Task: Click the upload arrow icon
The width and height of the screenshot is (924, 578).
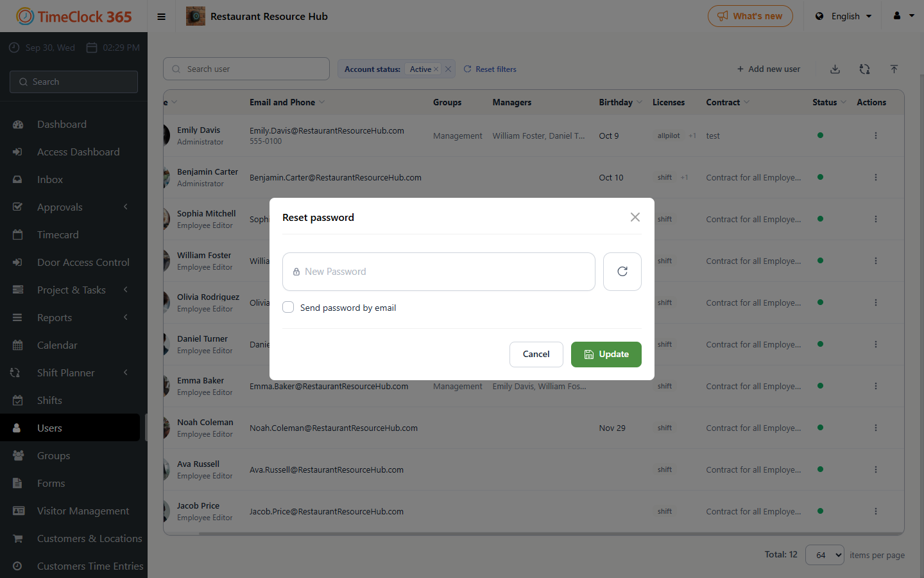Action: point(894,69)
